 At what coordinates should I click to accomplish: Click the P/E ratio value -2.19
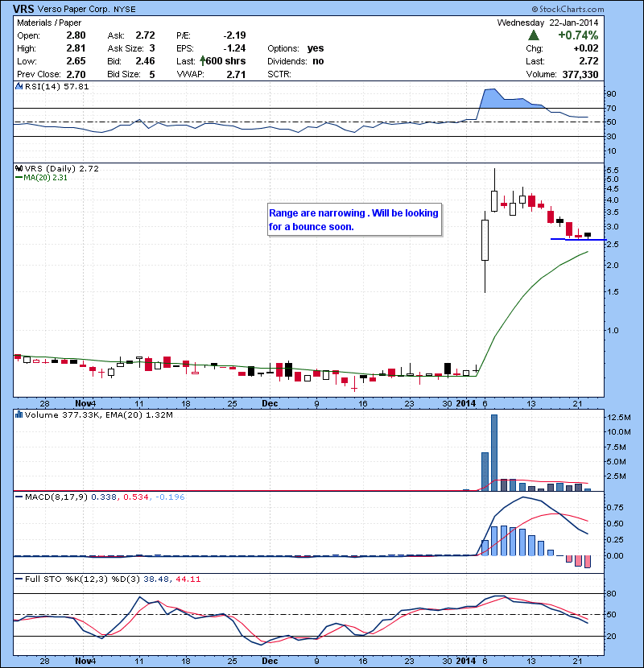pyautogui.click(x=234, y=35)
